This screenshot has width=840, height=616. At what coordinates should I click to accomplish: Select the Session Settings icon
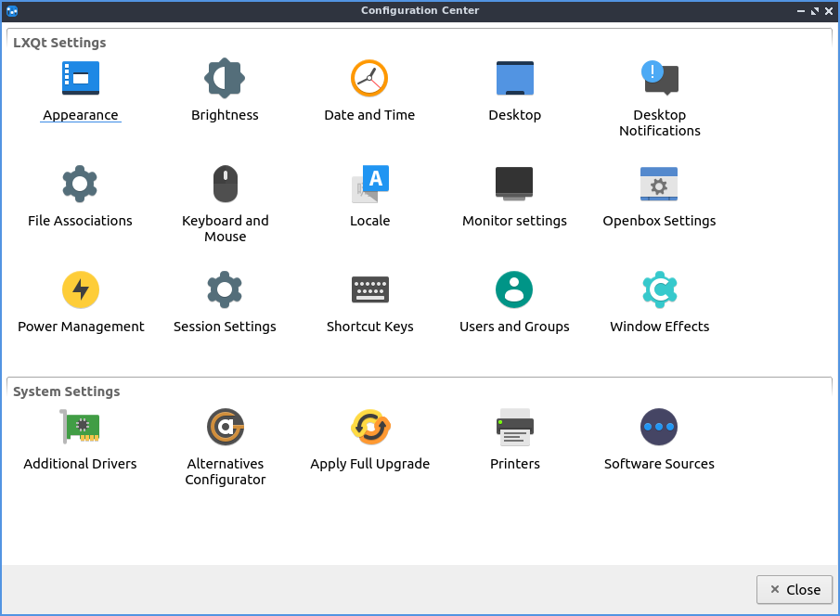pyautogui.click(x=225, y=290)
